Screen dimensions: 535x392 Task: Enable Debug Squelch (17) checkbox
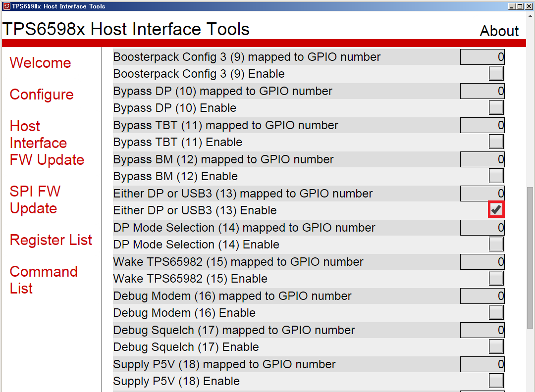496,346
